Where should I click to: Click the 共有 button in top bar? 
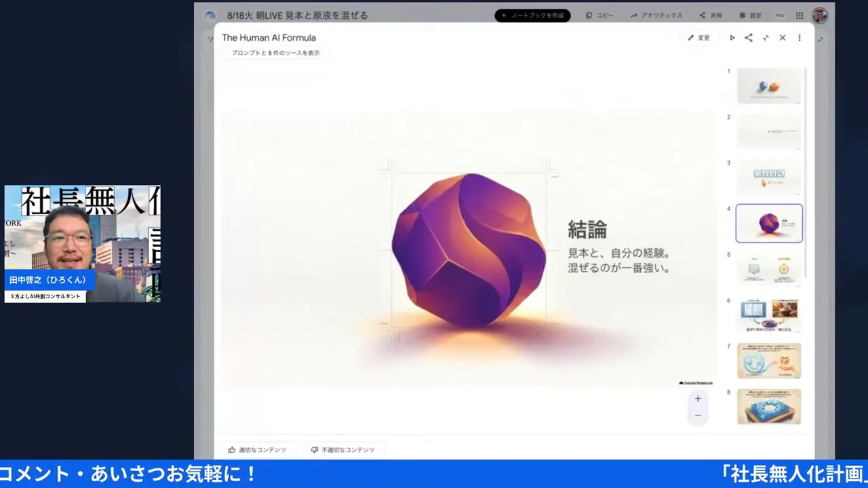click(x=711, y=16)
